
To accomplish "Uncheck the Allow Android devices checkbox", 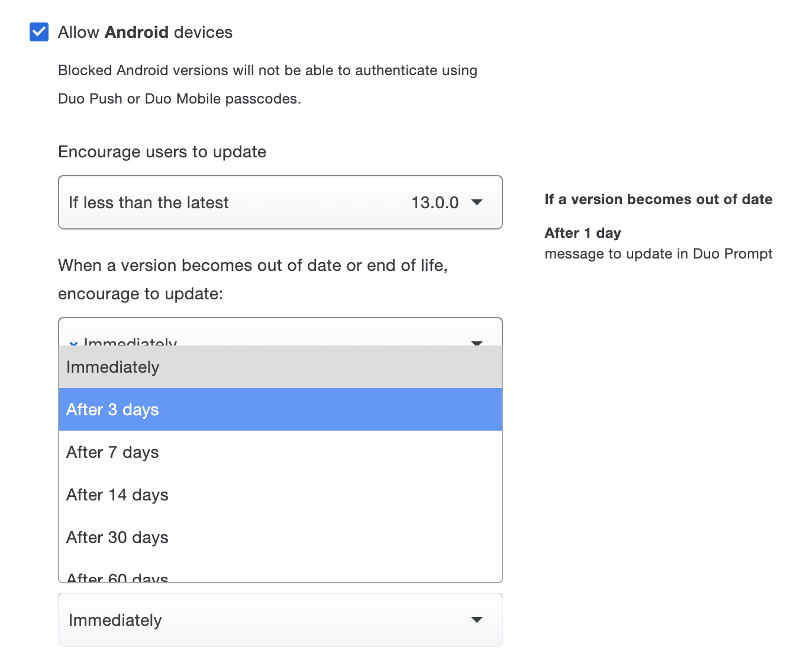I will point(39,32).
